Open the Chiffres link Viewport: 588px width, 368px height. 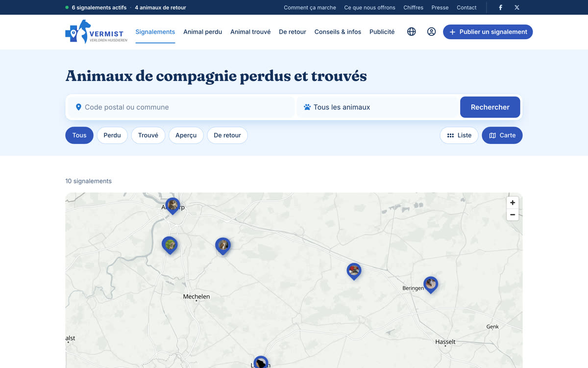pyautogui.click(x=414, y=7)
